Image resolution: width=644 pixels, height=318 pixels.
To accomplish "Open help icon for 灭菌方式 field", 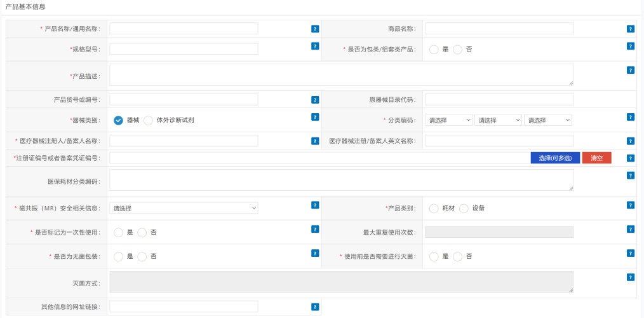I will 630,277.
